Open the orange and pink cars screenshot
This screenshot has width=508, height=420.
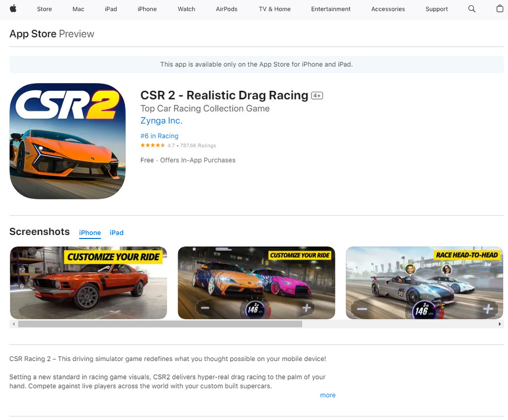pyautogui.click(x=256, y=283)
